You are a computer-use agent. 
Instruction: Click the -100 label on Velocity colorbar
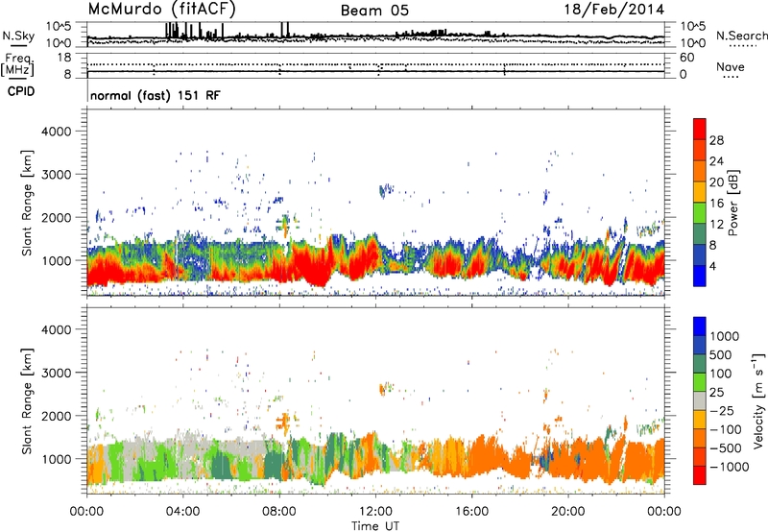[x=725, y=429]
